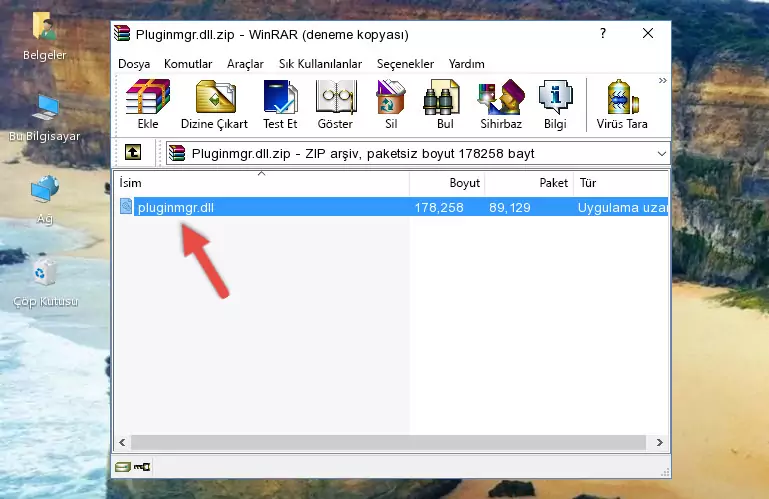Click the help question mark button

[603, 33]
